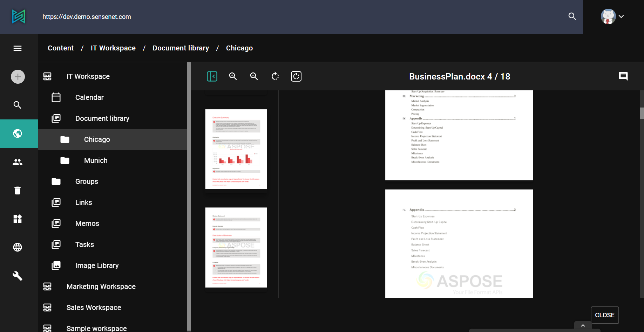This screenshot has width=644, height=332.
Task: Select Document library tree item
Action: coord(112,118)
